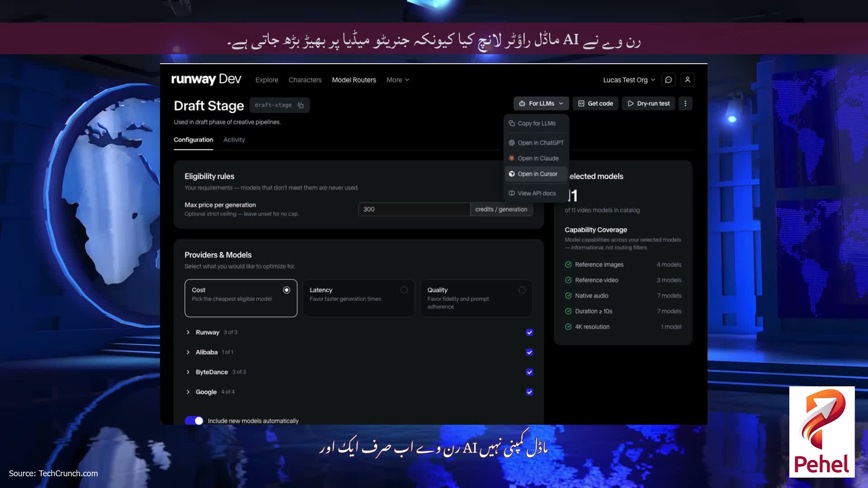Click the Native audio check icon
Viewport: 868px width, 488px height.
pos(568,296)
